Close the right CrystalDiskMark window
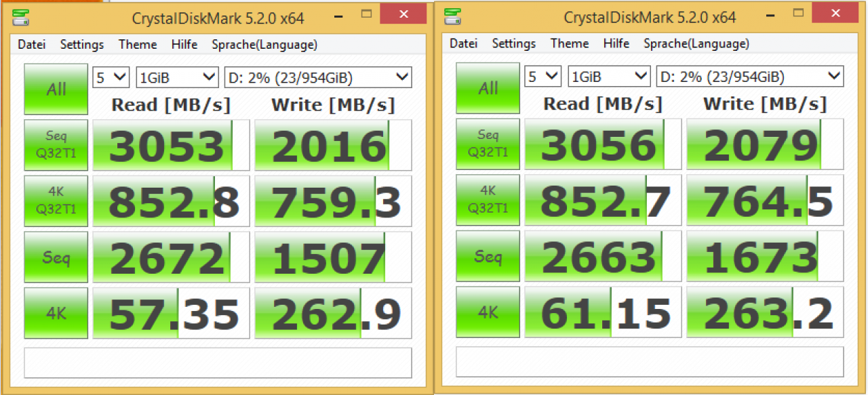This screenshot has width=868, height=395. coord(834,13)
